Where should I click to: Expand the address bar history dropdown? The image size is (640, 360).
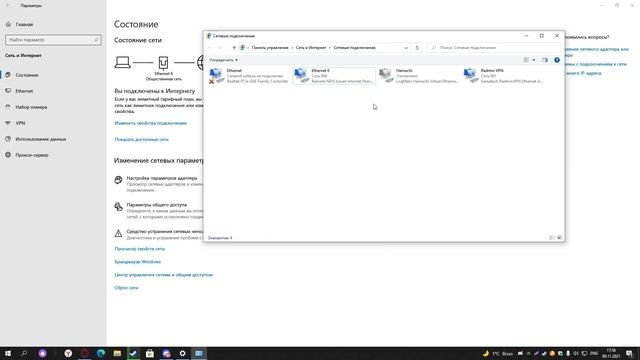coord(406,48)
